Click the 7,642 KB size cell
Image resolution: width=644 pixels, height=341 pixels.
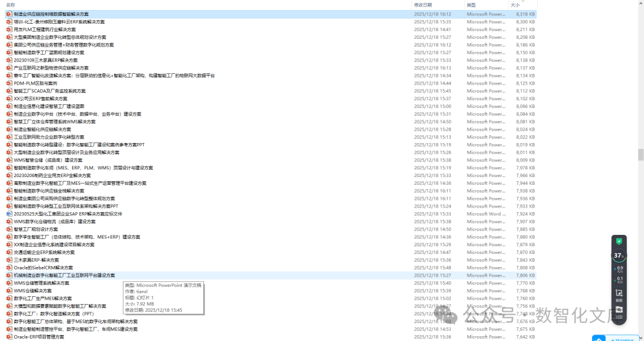point(525,337)
